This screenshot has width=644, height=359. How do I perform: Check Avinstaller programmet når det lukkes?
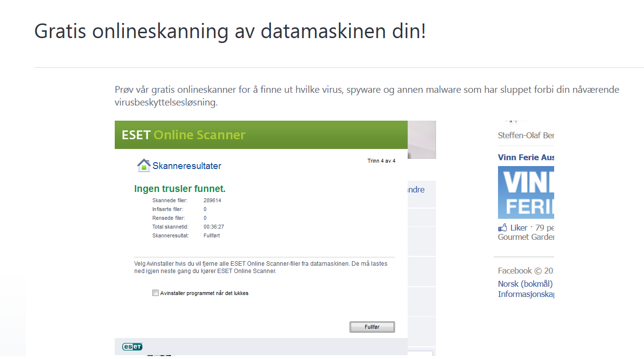pyautogui.click(x=155, y=293)
